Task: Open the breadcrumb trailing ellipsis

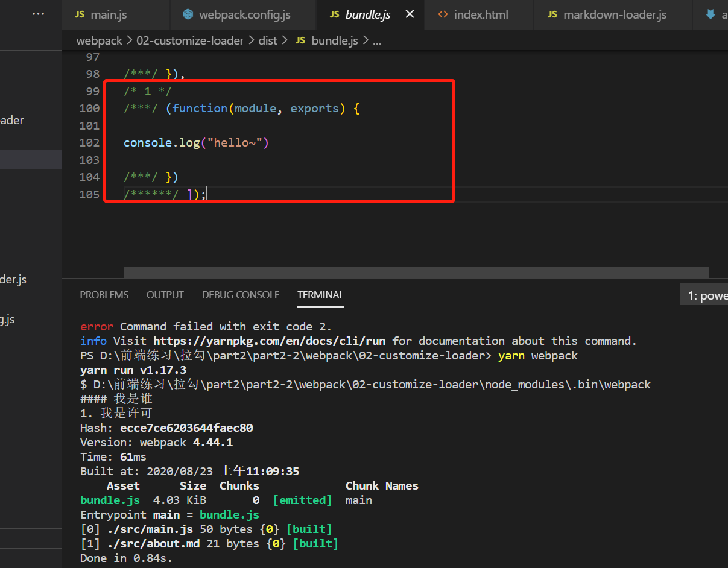Action: pos(377,41)
